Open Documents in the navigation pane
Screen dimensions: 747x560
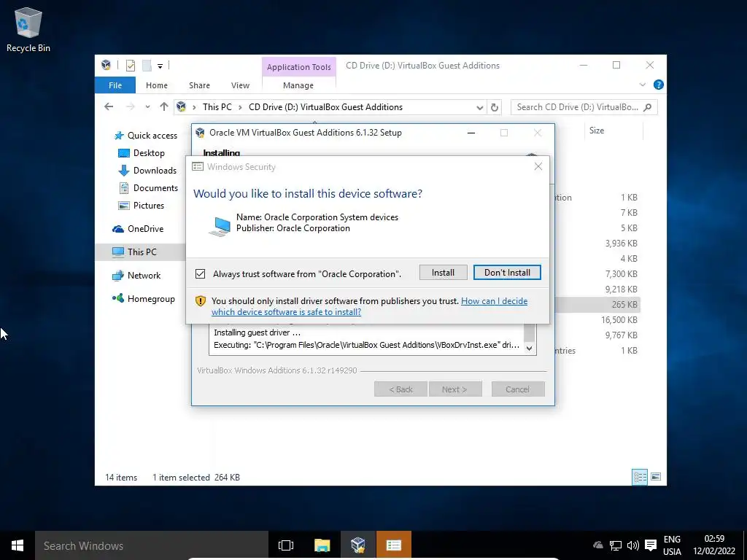(148, 188)
